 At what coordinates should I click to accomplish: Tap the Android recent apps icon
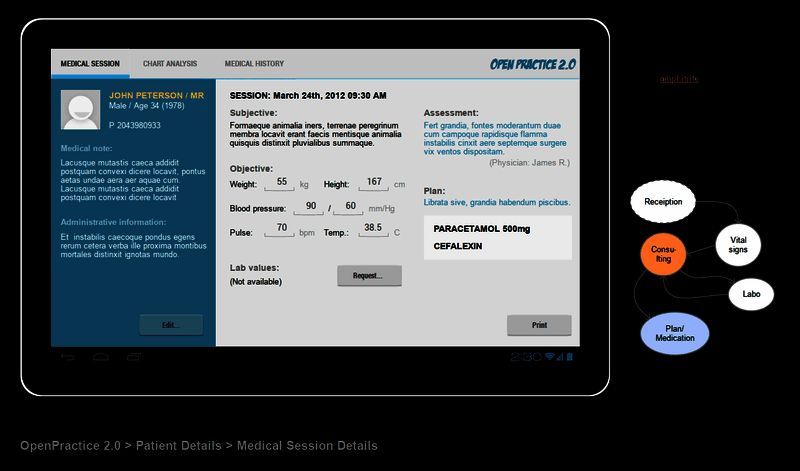(x=134, y=357)
